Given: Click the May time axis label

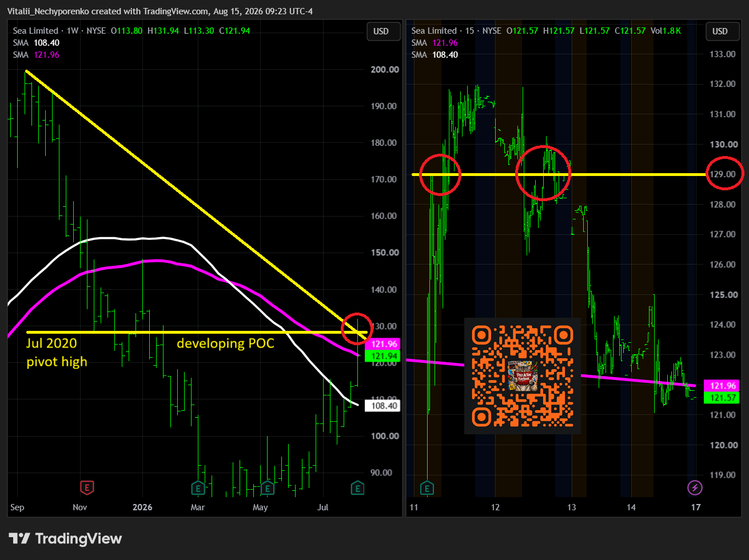Looking at the screenshot, I should pyautogui.click(x=261, y=507).
